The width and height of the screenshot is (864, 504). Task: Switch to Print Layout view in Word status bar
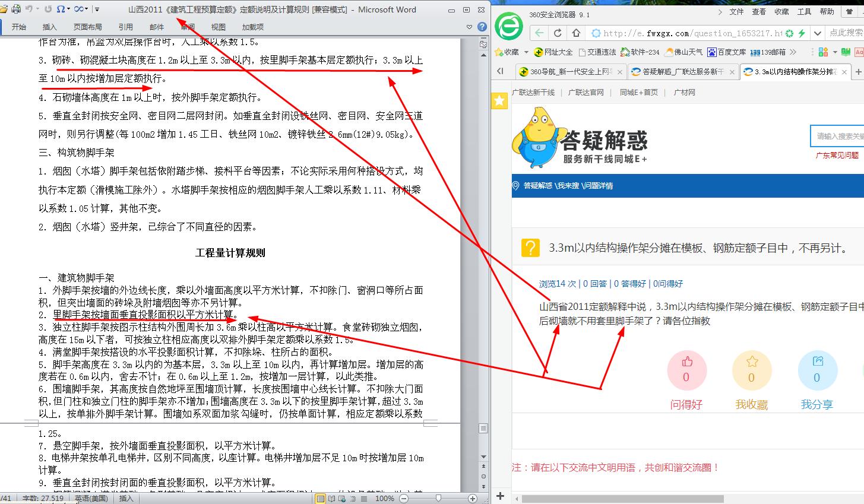tap(321, 499)
